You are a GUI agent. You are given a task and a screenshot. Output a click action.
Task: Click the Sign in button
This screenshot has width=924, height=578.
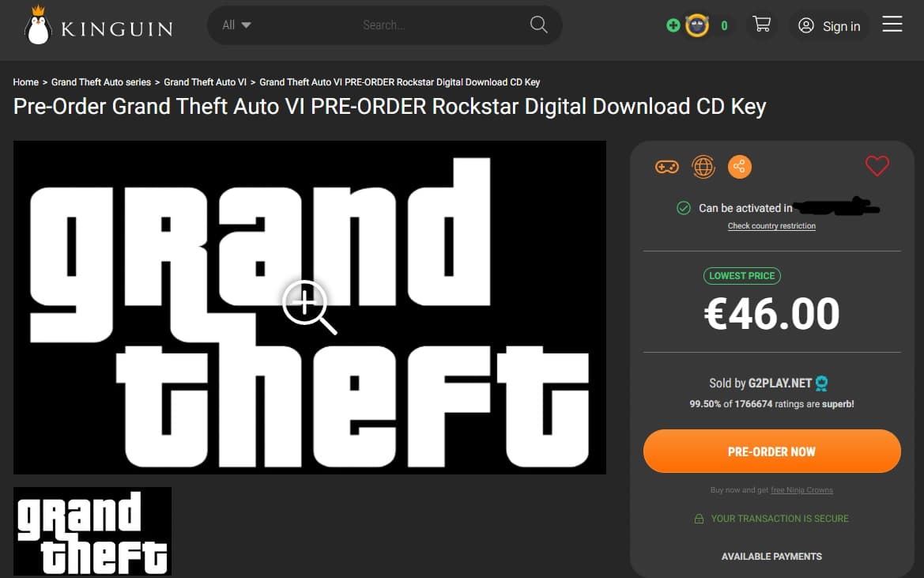pyautogui.click(x=829, y=26)
